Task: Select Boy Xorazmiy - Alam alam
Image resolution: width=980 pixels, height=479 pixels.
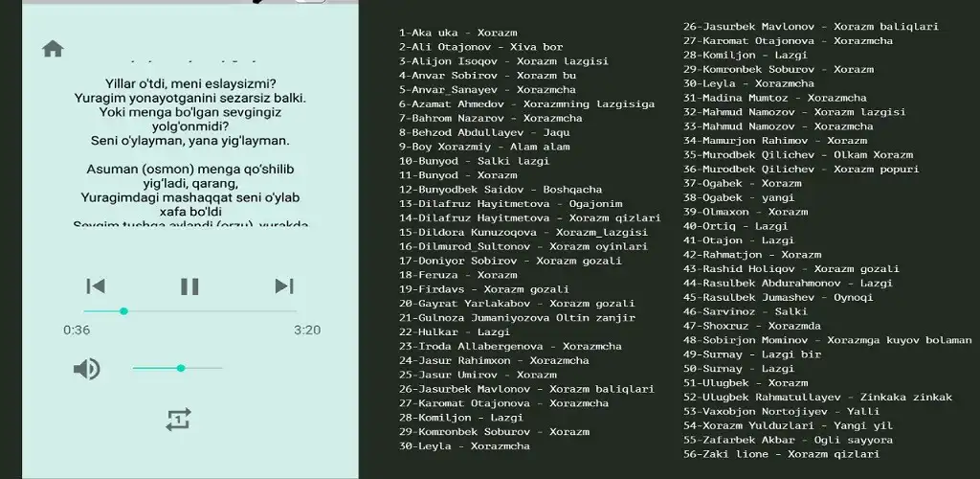Action: (x=483, y=147)
